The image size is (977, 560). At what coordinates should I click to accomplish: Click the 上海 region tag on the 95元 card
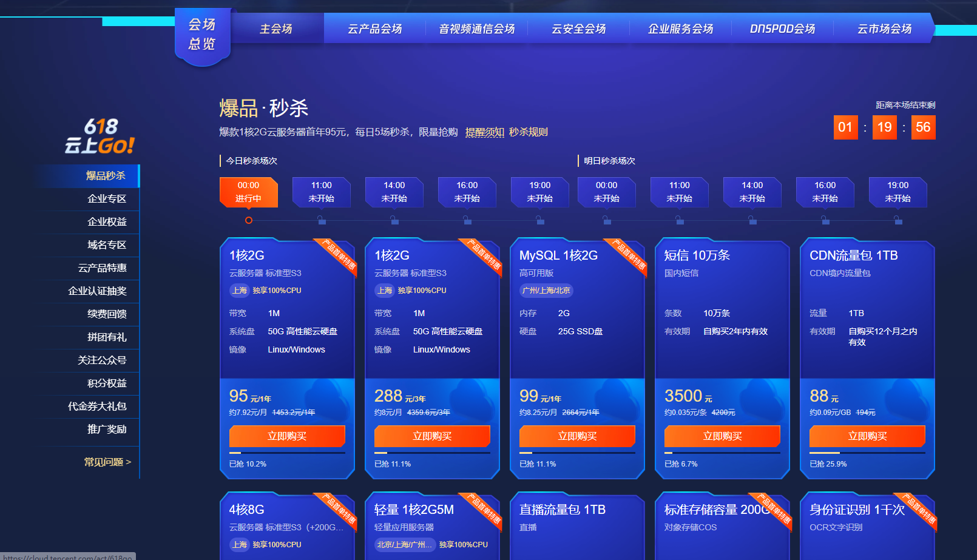pos(240,291)
